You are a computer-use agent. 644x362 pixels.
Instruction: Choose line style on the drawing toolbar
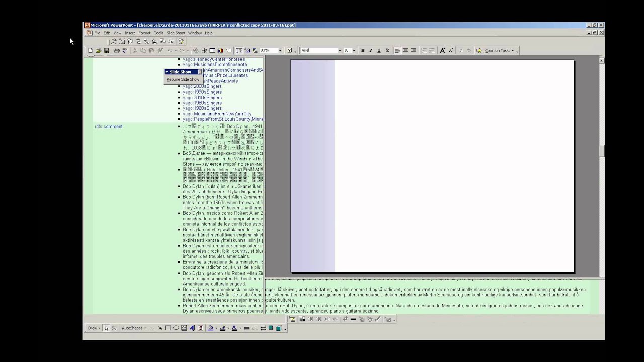247,328
